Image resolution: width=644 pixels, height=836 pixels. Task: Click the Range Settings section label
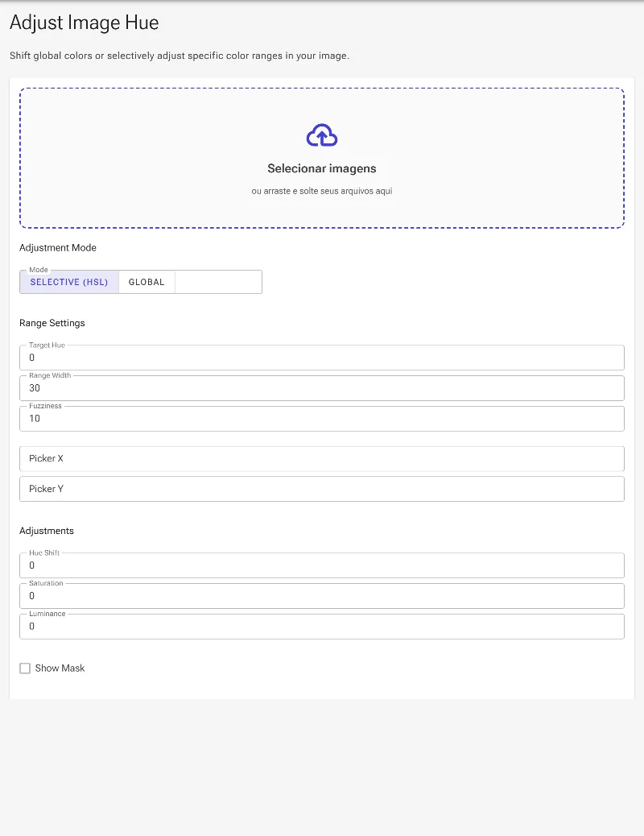[52, 323]
